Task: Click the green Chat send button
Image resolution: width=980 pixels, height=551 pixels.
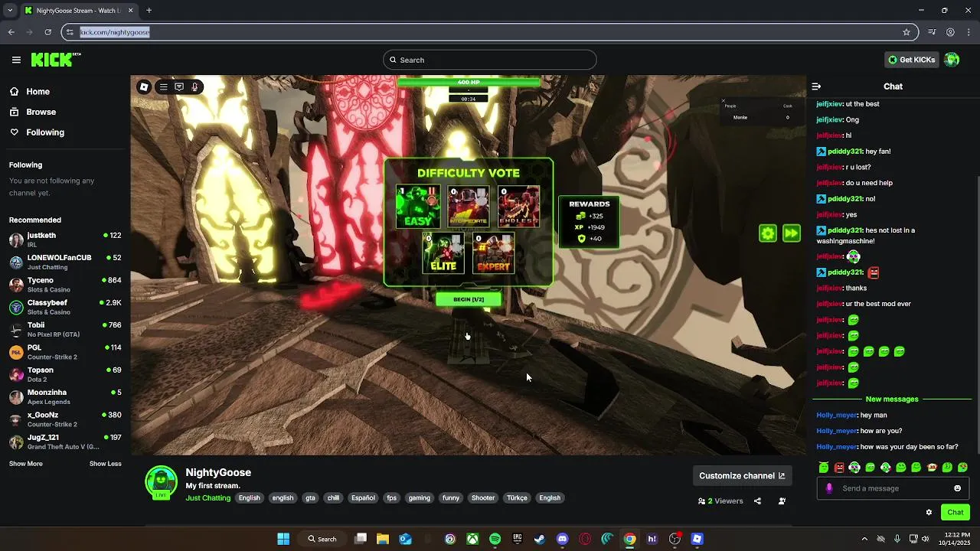Action: pos(955,513)
